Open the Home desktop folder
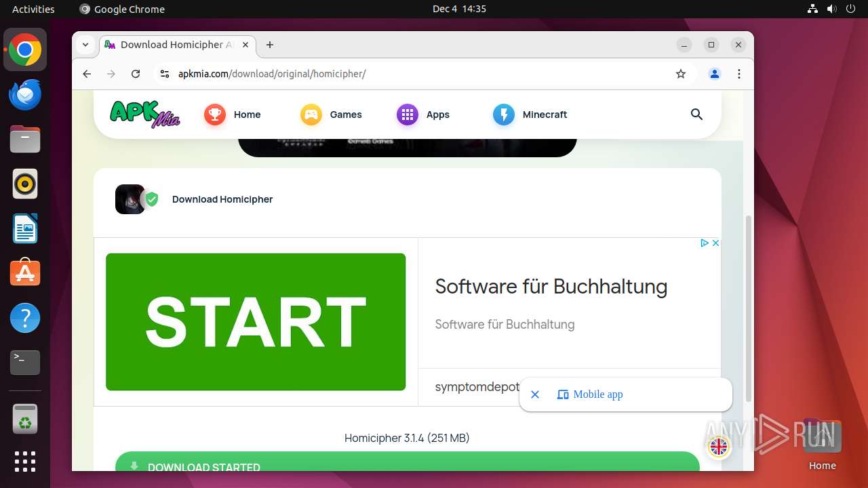The height and width of the screenshot is (488, 868). [822, 445]
